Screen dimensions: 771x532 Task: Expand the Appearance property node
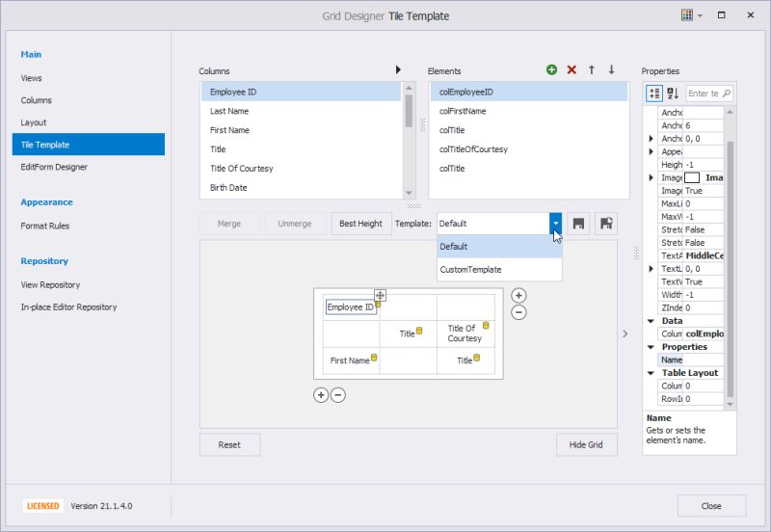(x=651, y=151)
